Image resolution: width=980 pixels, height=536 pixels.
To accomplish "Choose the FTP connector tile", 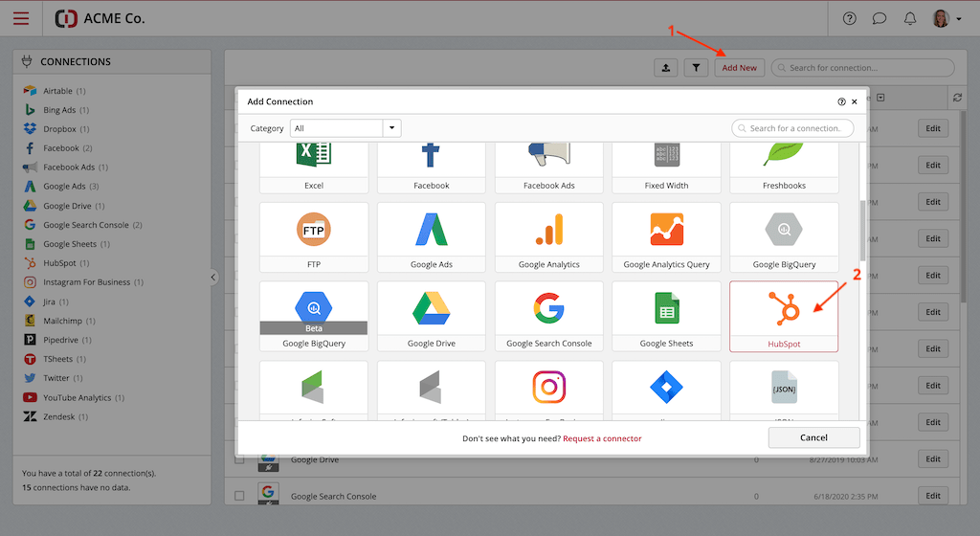I will [x=314, y=237].
